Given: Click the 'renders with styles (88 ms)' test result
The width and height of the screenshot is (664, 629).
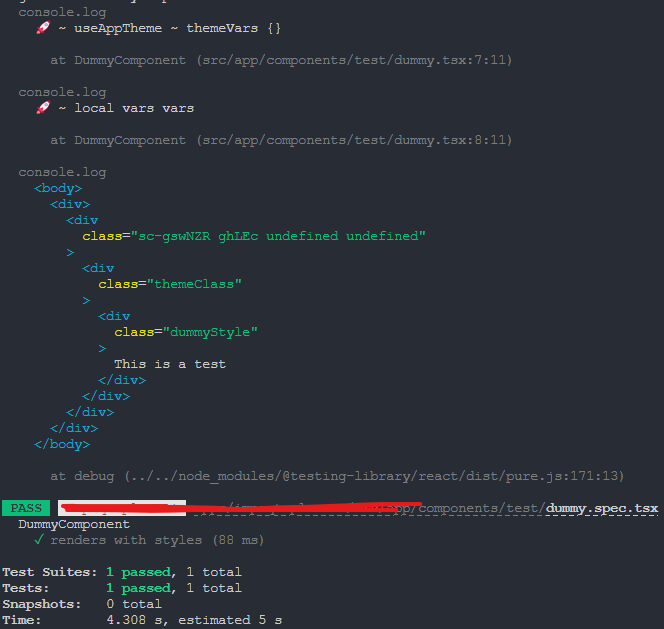Looking at the screenshot, I should coord(157,540).
